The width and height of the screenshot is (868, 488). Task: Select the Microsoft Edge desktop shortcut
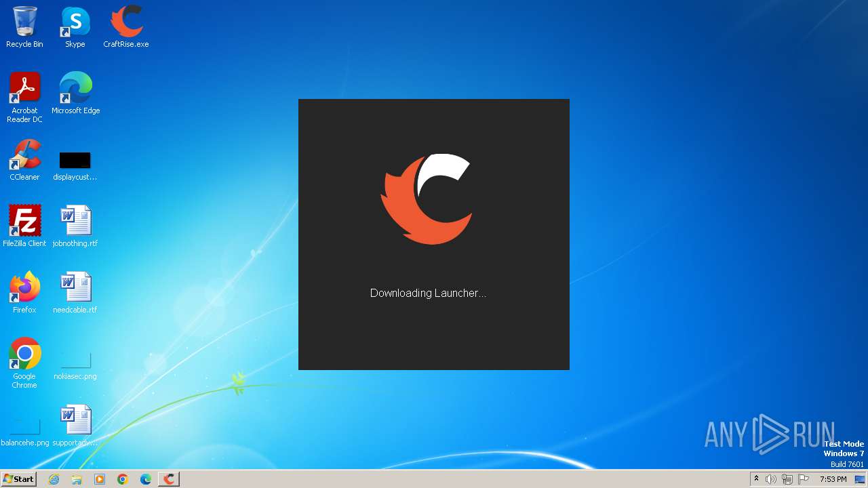75,94
